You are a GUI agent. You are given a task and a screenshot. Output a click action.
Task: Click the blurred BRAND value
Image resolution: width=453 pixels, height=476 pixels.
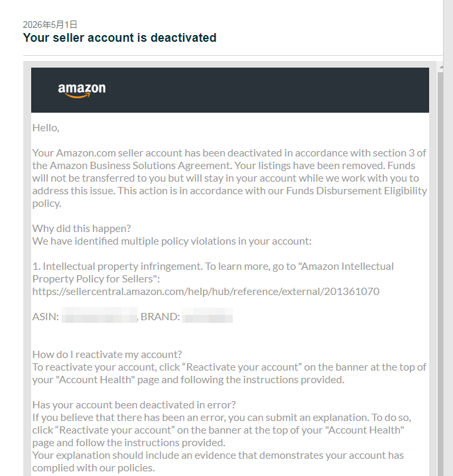[208, 315]
